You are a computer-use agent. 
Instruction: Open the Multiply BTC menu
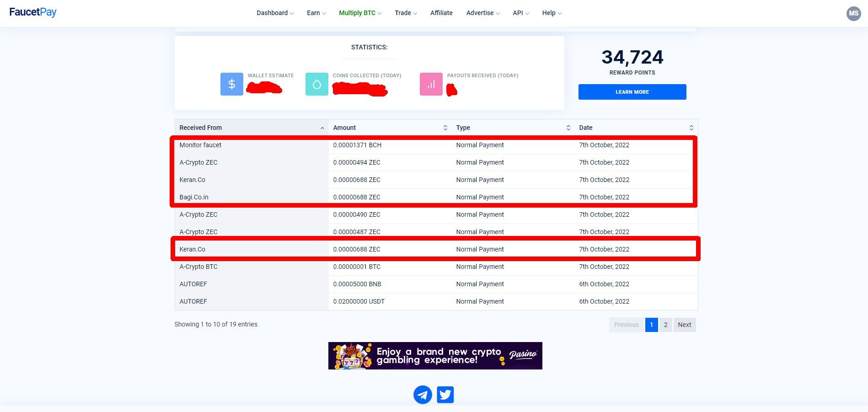coord(360,13)
